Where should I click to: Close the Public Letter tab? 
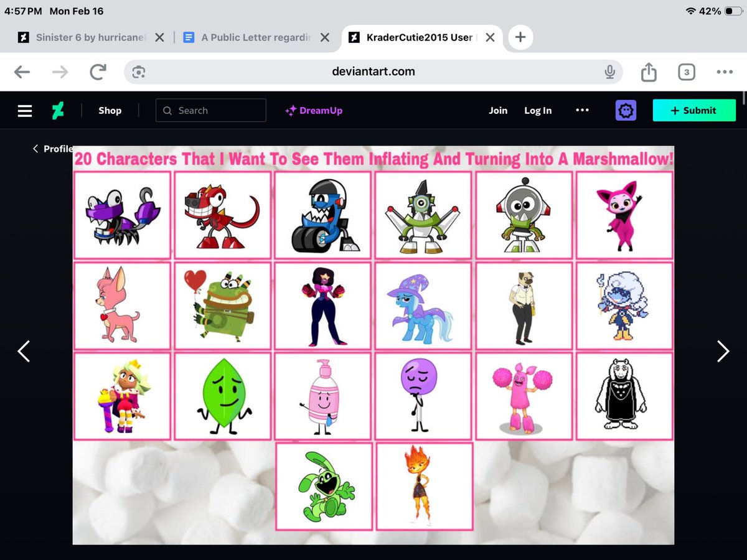324,37
